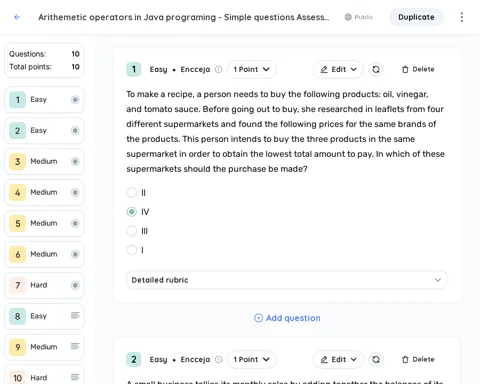Click the back arrow icon

tap(17, 17)
